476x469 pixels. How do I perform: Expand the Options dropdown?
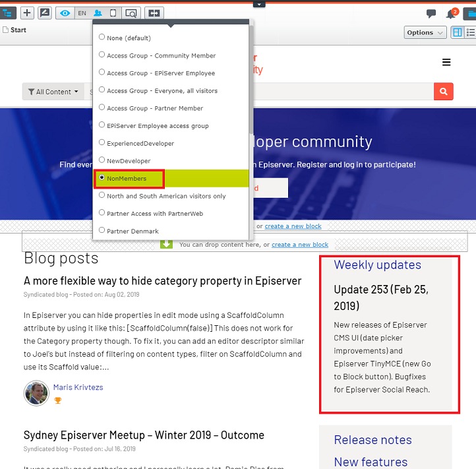425,32
